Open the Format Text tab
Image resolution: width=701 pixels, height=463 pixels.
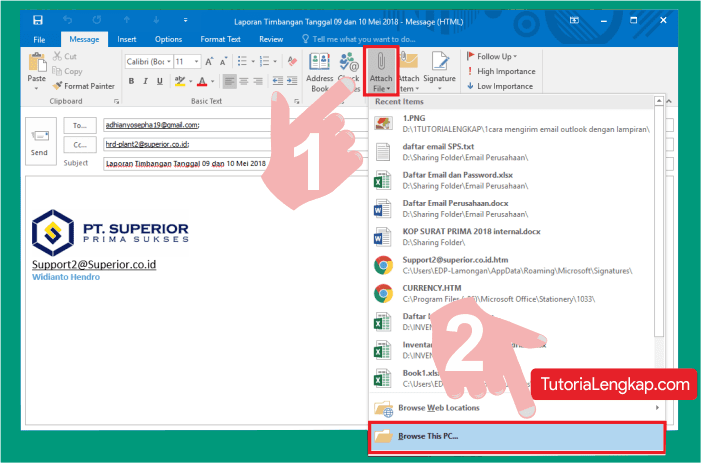pos(220,39)
